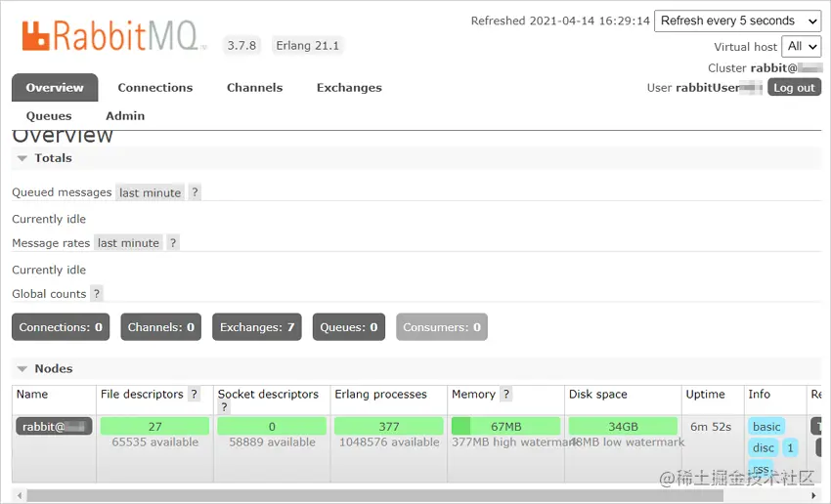Open the Virtual host dropdown
The image size is (831, 504).
point(801,47)
